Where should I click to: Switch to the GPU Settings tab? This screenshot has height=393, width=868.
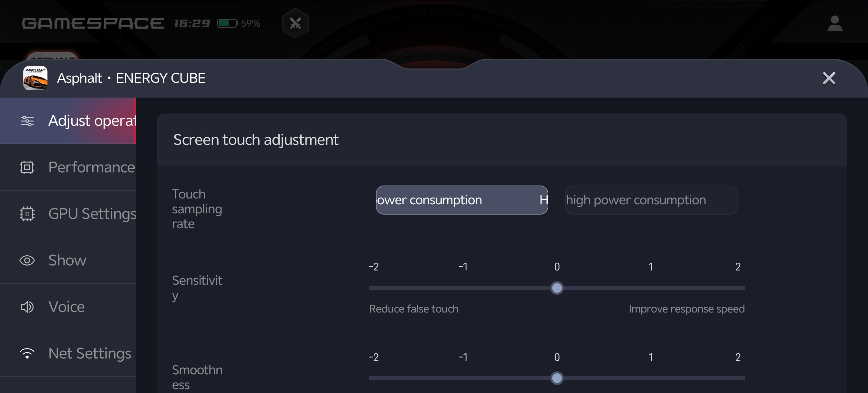pyautogui.click(x=92, y=214)
